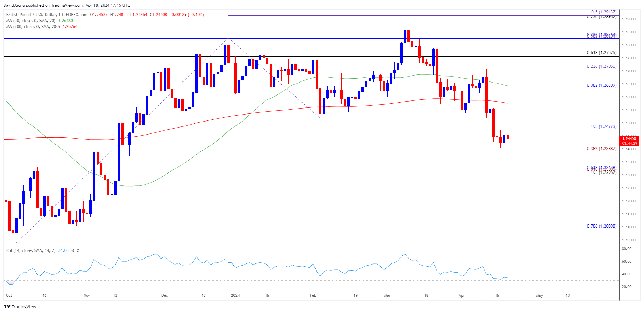Click the 1.22000 price axis tick

click(x=629, y=201)
